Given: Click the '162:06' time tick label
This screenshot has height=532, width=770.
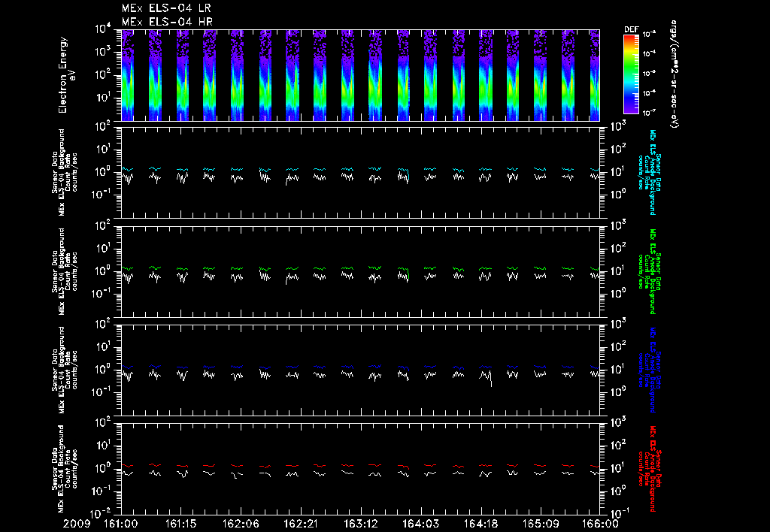Looking at the screenshot, I should (241, 524).
